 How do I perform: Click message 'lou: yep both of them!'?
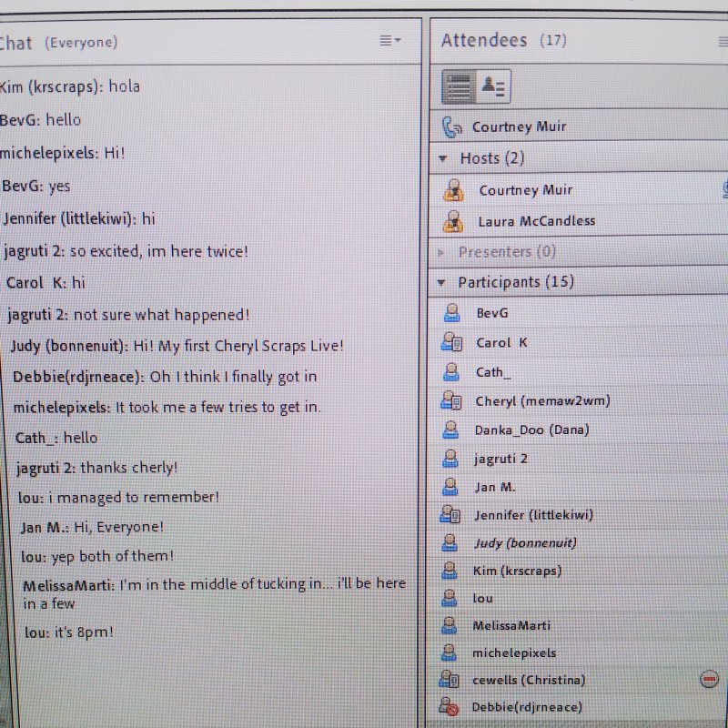tap(97, 556)
